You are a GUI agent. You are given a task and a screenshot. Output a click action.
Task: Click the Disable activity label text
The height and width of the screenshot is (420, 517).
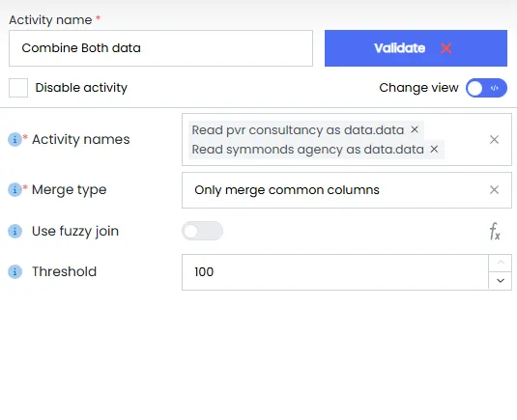(81, 88)
